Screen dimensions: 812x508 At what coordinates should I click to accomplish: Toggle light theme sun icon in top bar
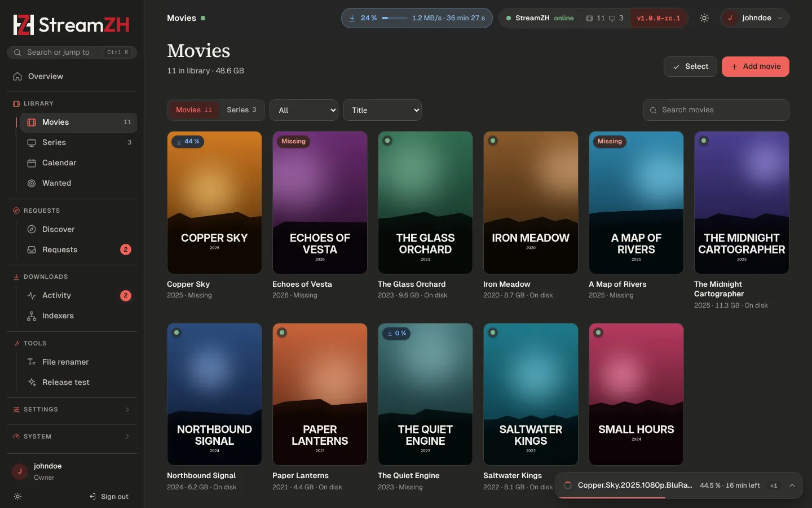pyautogui.click(x=704, y=18)
